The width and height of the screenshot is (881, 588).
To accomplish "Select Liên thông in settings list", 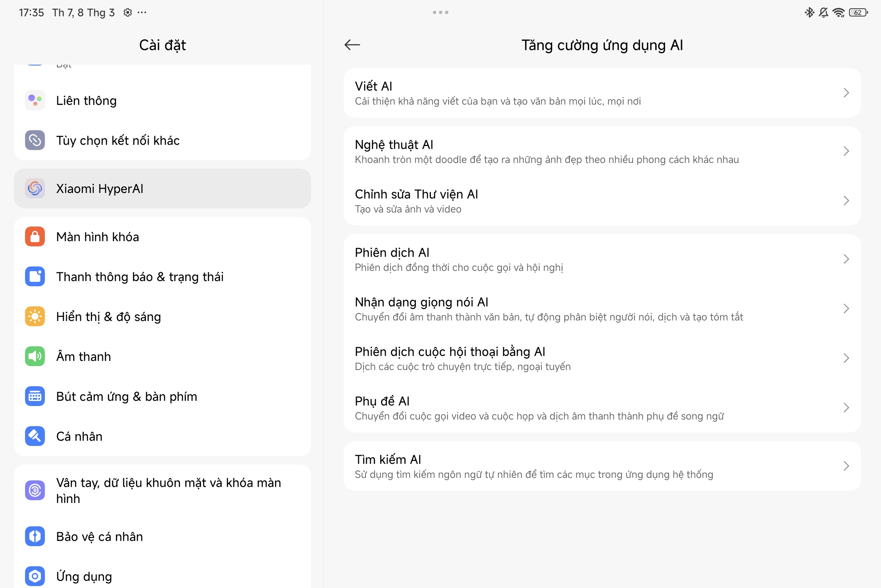I will (x=162, y=100).
